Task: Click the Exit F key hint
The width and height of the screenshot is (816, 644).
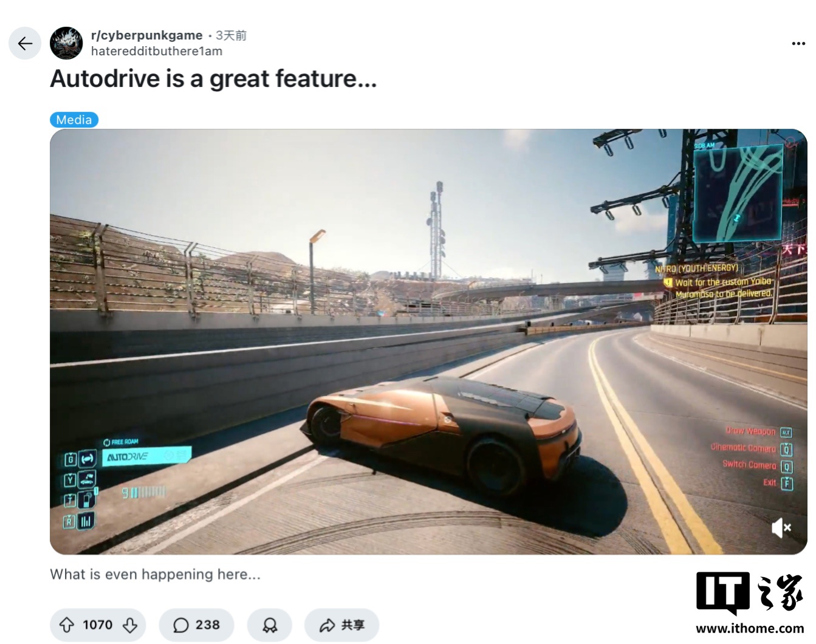Action: [x=778, y=483]
